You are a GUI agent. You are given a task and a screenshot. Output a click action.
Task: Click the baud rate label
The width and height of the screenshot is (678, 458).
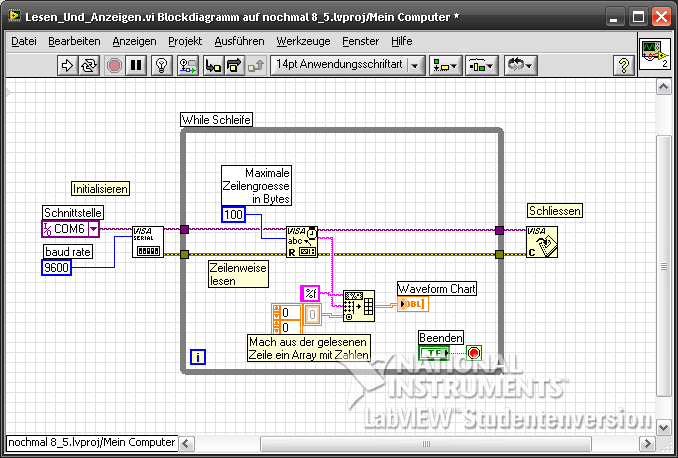coord(68,252)
